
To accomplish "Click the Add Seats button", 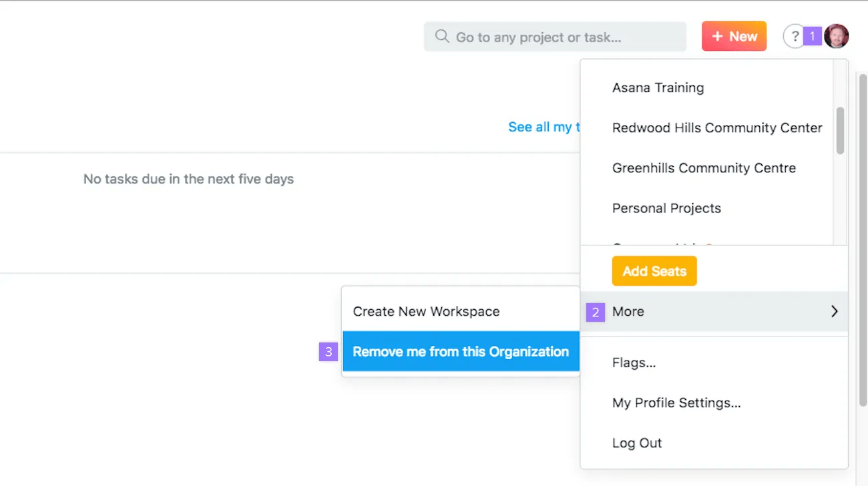I will [654, 271].
